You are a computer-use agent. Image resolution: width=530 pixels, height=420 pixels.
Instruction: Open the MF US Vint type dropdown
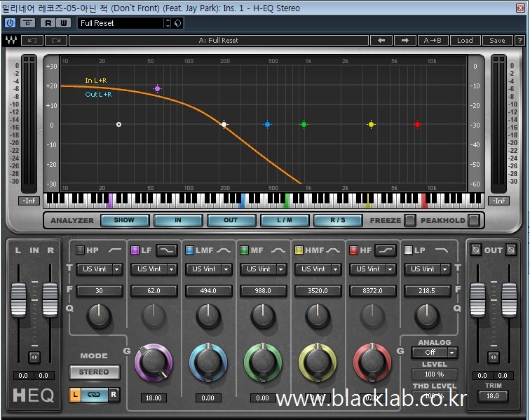pos(264,269)
